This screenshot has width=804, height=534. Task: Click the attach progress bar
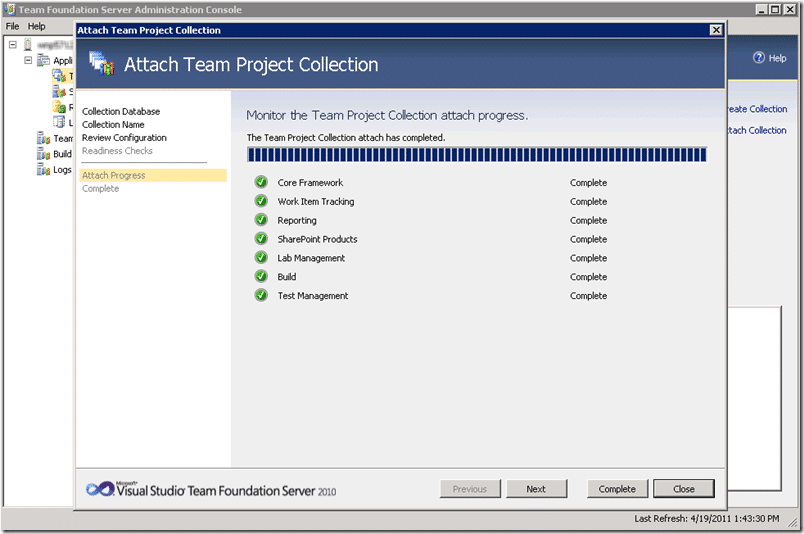coord(477,154)
